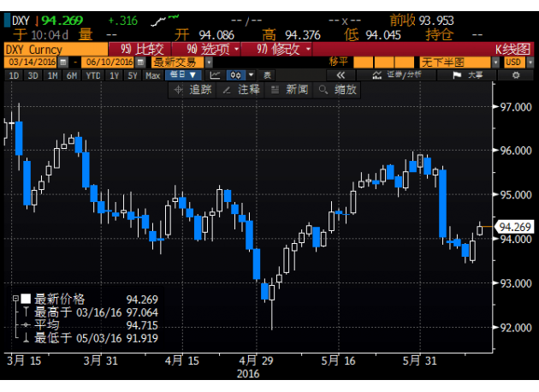Open the 97 修改 menu

282,50
